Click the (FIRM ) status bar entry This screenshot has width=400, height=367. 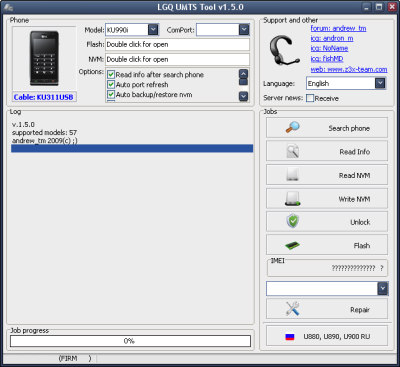click(75, 358)
